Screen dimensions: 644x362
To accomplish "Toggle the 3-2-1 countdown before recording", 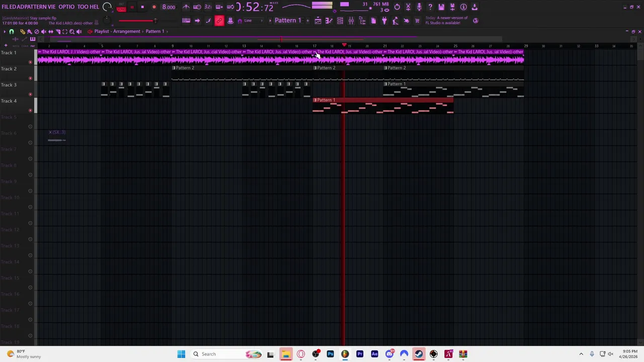I will point(208,7).
